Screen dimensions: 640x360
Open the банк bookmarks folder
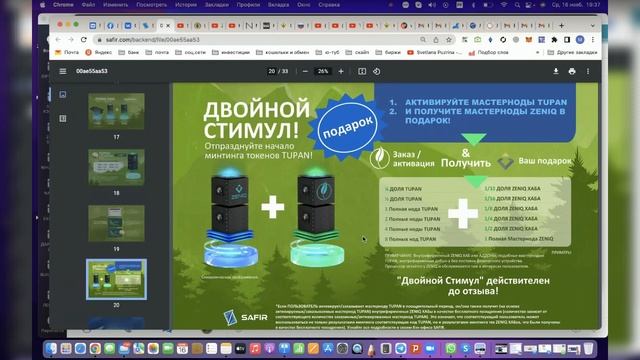pos(129,52)
